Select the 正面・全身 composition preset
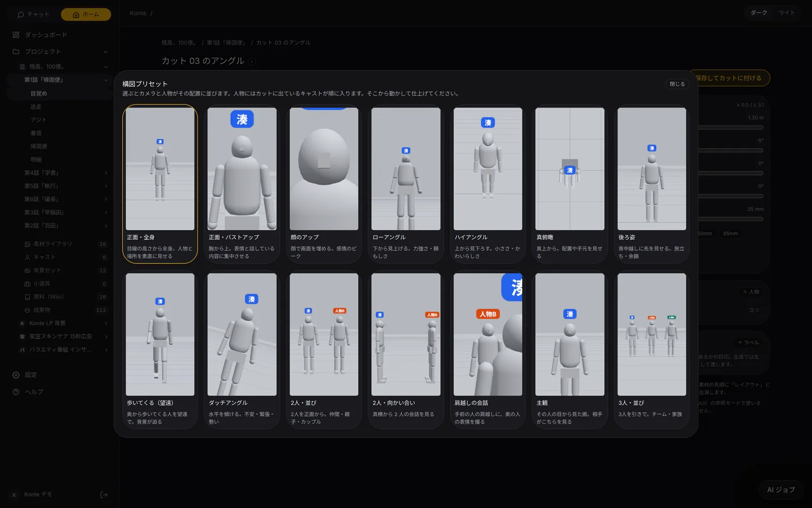 160,184
